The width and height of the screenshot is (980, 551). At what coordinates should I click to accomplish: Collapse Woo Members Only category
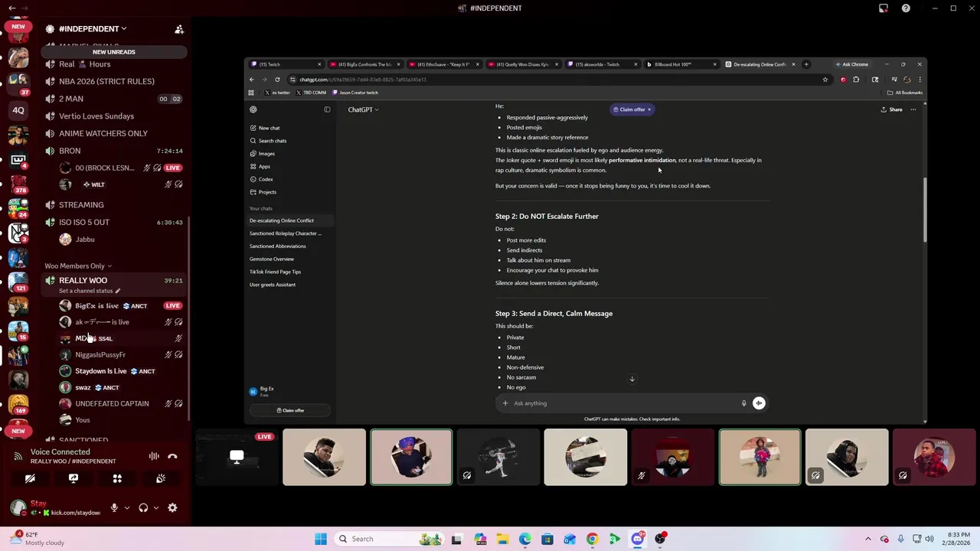pyautogui.click(x=77, y=266)
